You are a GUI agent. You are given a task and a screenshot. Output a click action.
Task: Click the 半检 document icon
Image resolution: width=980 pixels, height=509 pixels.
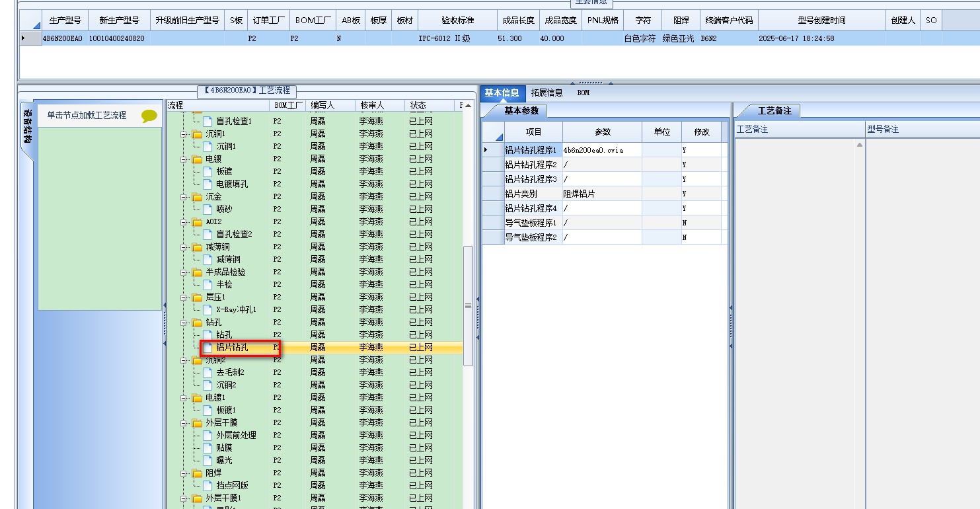(208, 284)
